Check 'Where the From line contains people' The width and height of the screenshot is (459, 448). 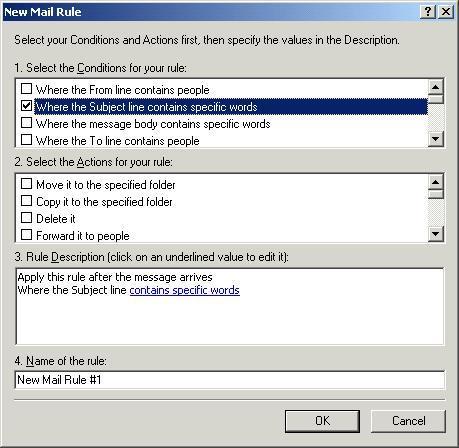26,89
